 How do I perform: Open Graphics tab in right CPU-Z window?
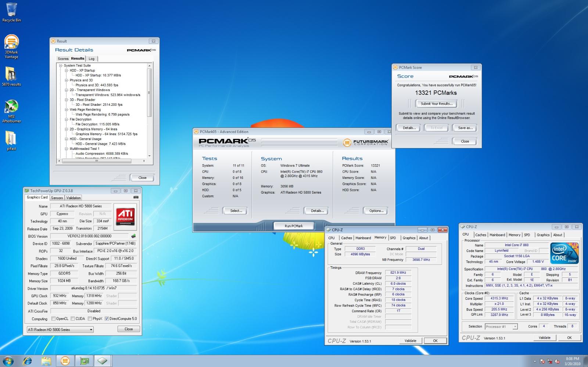tap(543, 235)
